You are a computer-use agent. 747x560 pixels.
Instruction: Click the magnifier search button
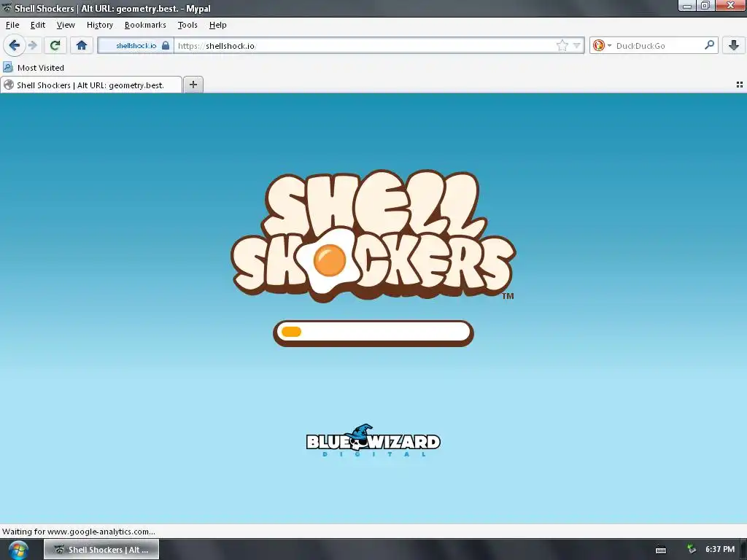pos(709,45)
